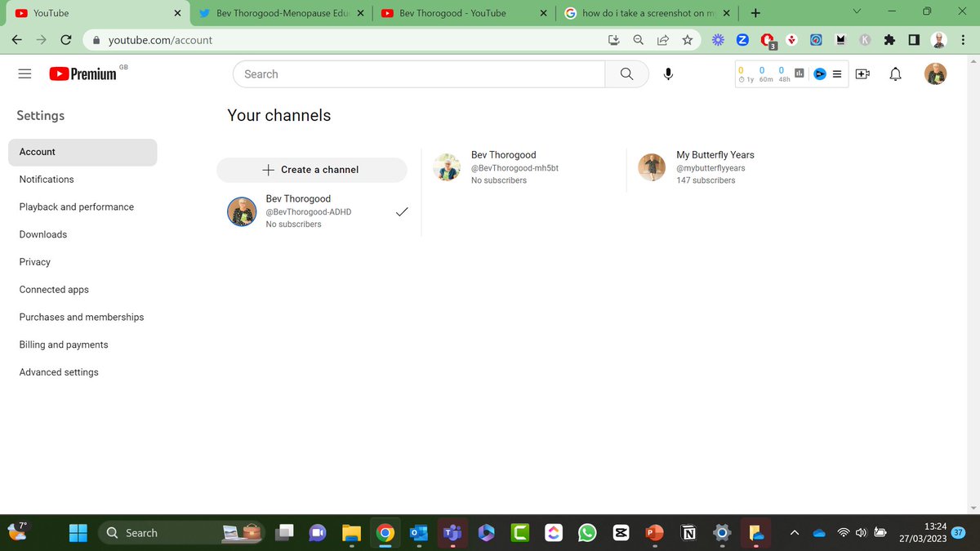Image resolution: width=980 pixels, height=551 pixels.
Task: Click the vidIQ bar chart stats icon
Action: click(x=799, y=73)
